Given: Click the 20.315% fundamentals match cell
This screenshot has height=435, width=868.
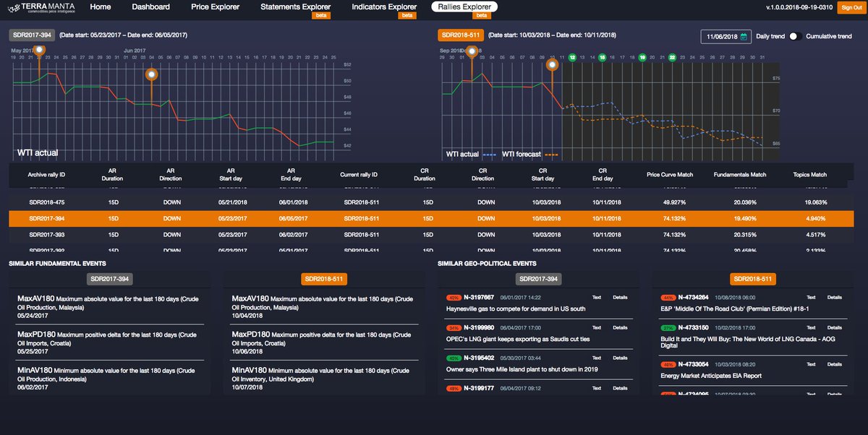Looking at the screenshot, I should tap(744, 235).
